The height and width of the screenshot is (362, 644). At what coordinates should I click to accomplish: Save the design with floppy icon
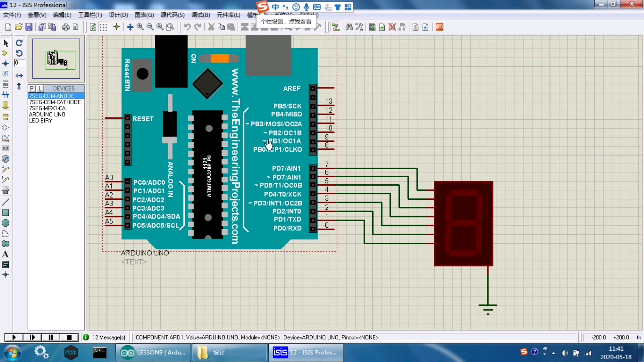pos(29,27)
